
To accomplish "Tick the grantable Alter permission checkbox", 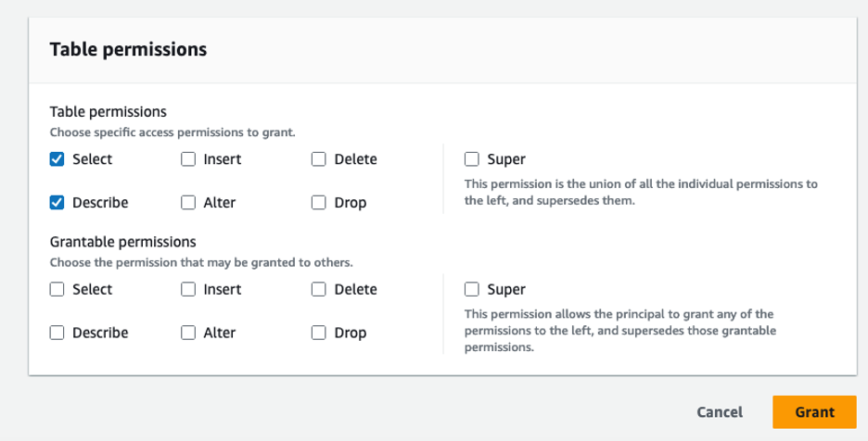I will click(188, 333).
